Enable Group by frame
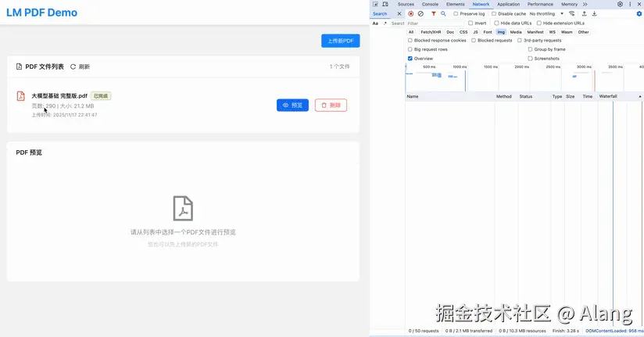 [530, 49]
